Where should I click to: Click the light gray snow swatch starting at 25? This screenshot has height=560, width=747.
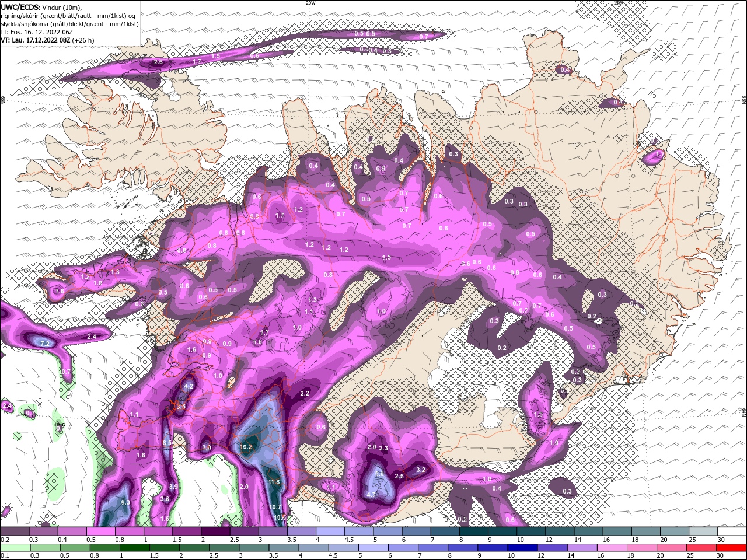704,531
